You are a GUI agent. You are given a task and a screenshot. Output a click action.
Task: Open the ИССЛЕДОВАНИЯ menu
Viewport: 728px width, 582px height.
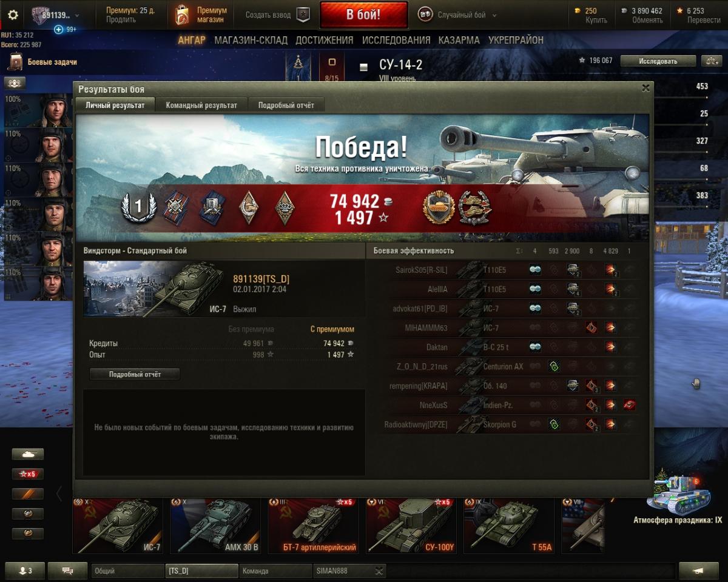coord(396,40)
